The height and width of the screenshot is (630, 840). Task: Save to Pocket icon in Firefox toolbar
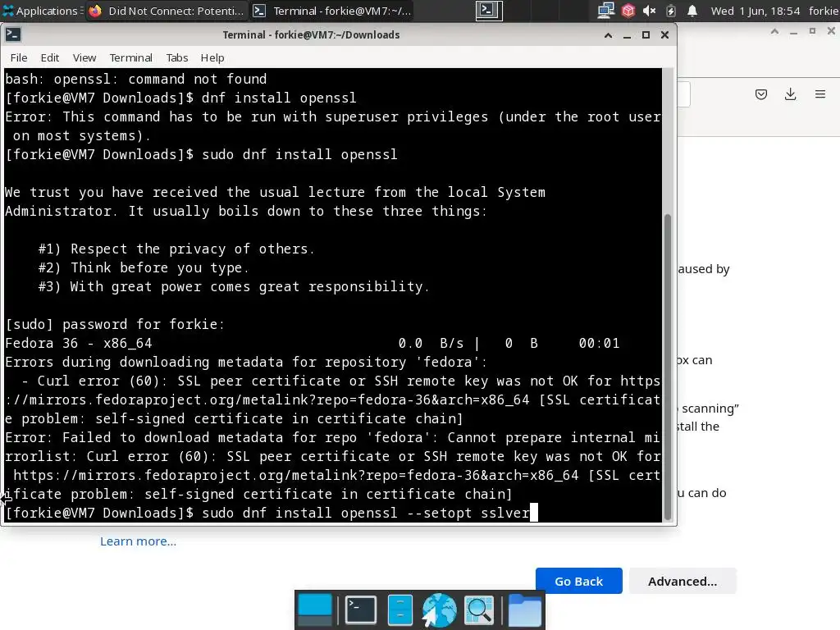[760, 95]
